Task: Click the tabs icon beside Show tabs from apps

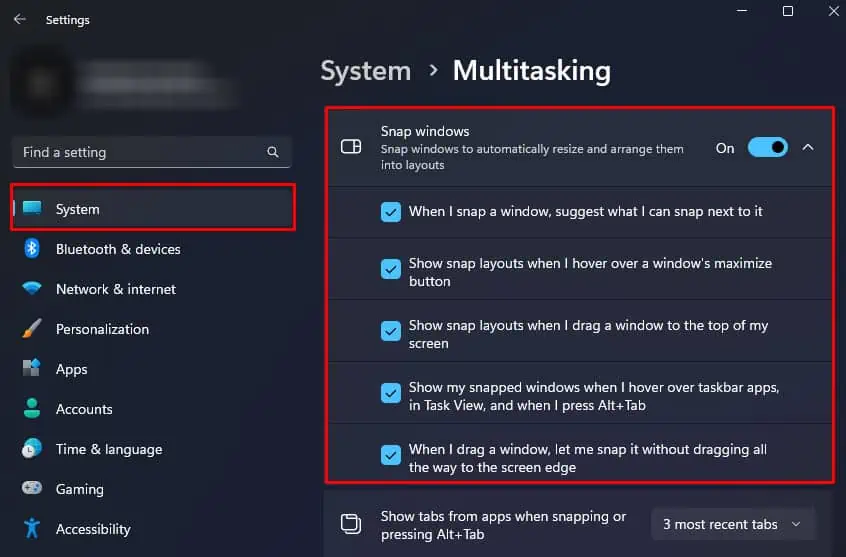Action: (351, 524)
